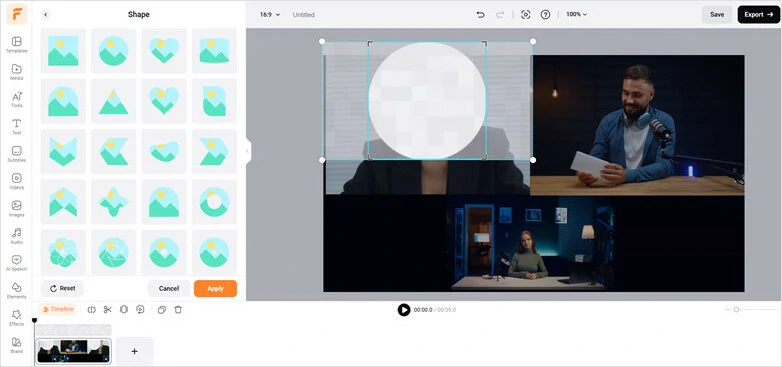
Task: Open the Brand kit panel
Action: coord(16,346)
